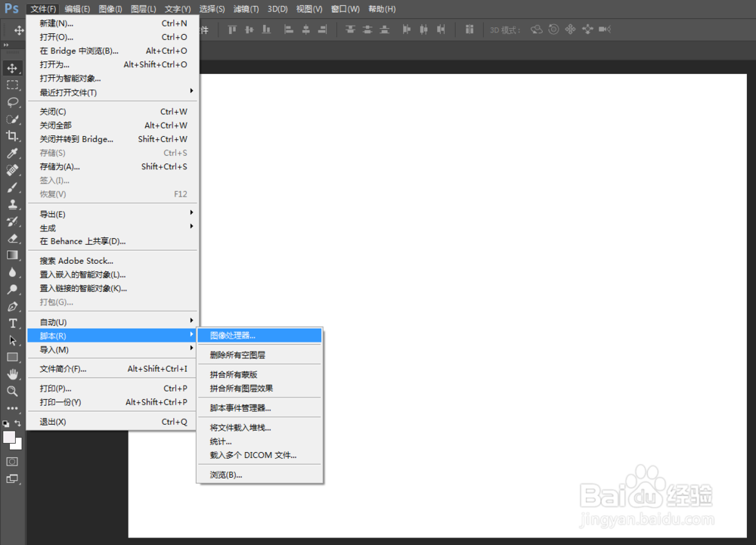Choose 文件简介(F)... menu entry
Viewport: 756px width, 545px height.
point(113,369)
